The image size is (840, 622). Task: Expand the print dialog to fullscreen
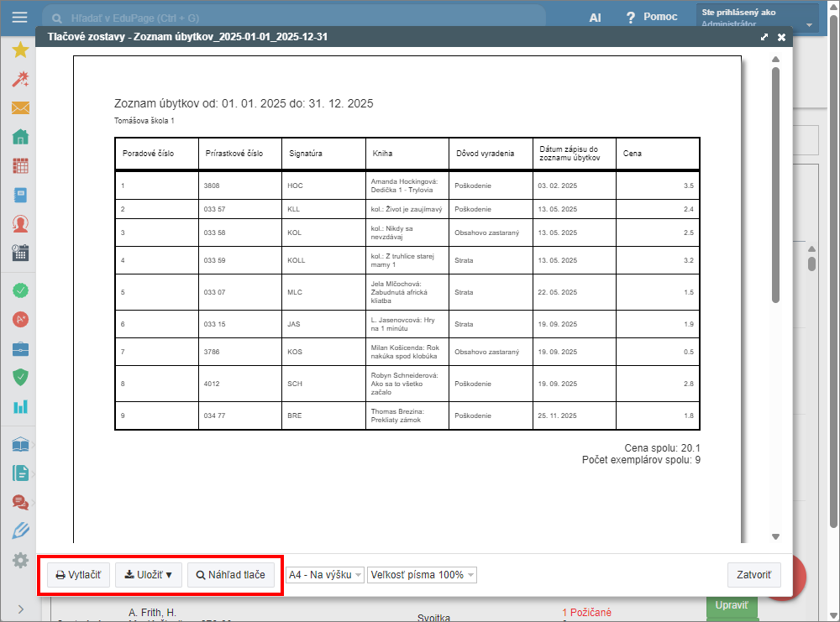point(764,38)
